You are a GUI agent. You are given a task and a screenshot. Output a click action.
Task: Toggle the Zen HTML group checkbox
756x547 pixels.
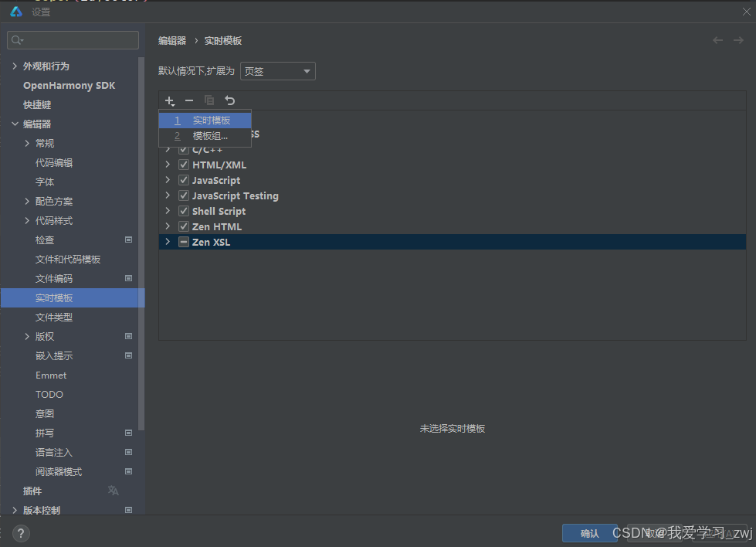[184, 226]
